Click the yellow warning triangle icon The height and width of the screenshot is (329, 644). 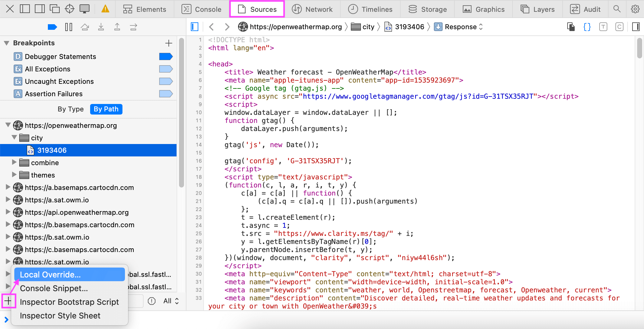pos(105,9)
